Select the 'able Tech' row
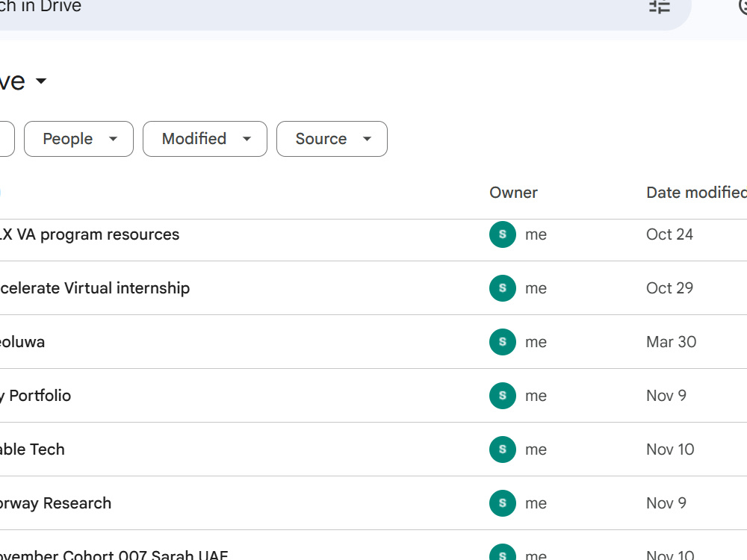Image resolution: width=747 pixels, height=560 pixels. (x=373, y=449)
